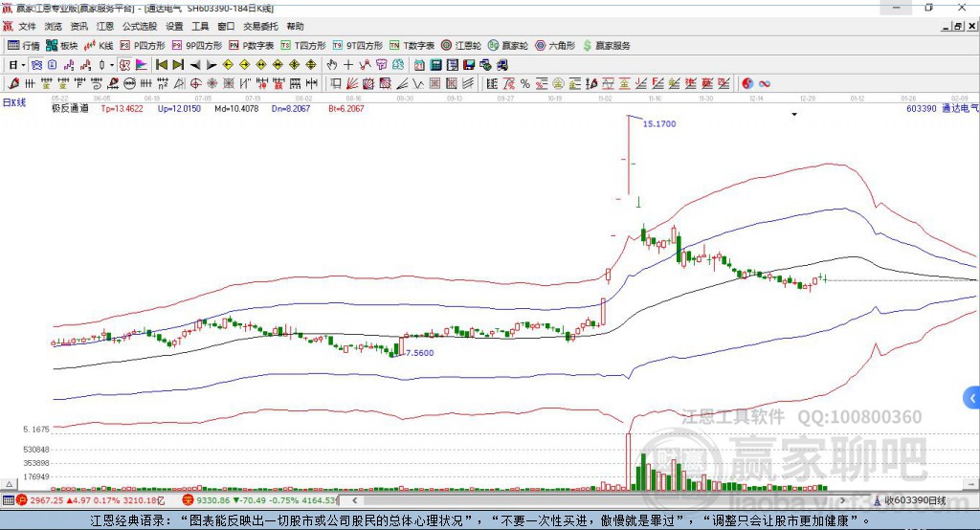The height and width of the screenshot is (530, 980).
Task: Open 赢家服务 service with dollar icon
Action: point(606,46)
